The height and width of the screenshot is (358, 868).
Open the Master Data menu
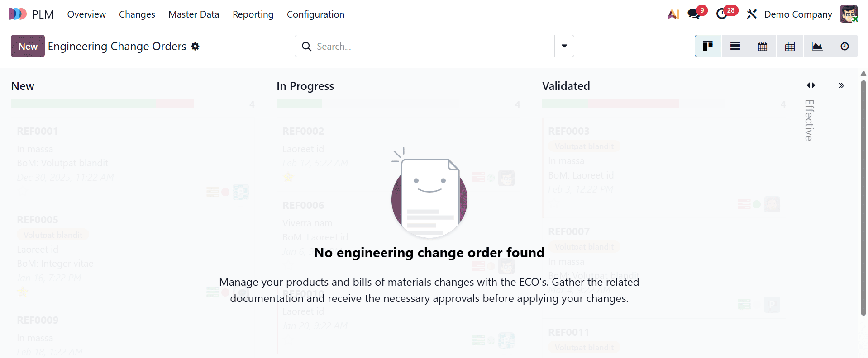pos(193,14)
